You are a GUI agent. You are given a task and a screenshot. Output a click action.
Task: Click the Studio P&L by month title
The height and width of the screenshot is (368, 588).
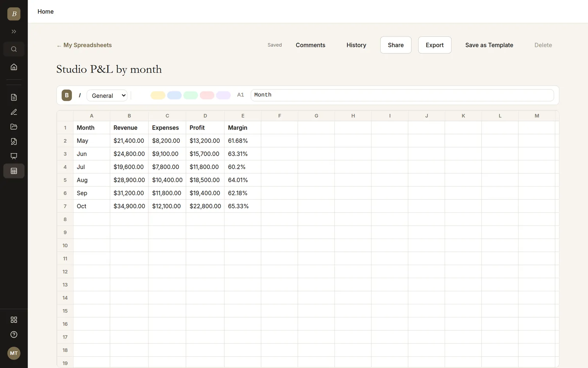pos(109,69)
